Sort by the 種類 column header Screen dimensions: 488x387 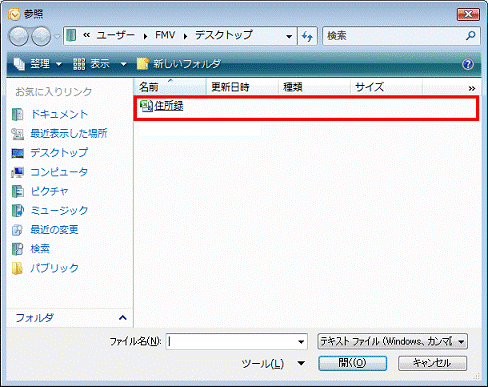click(x=314, y=87)
